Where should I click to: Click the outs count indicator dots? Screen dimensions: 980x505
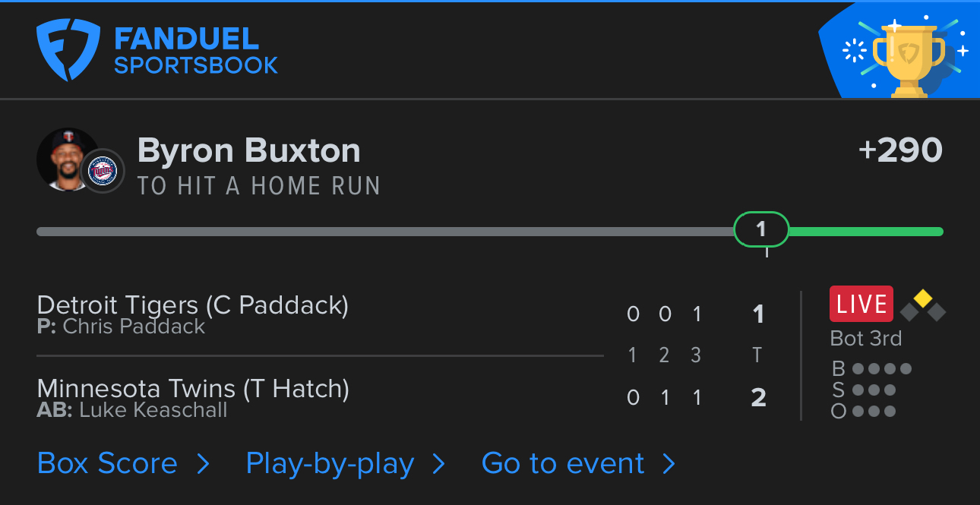pyautogui.click(x=874, y=412)
